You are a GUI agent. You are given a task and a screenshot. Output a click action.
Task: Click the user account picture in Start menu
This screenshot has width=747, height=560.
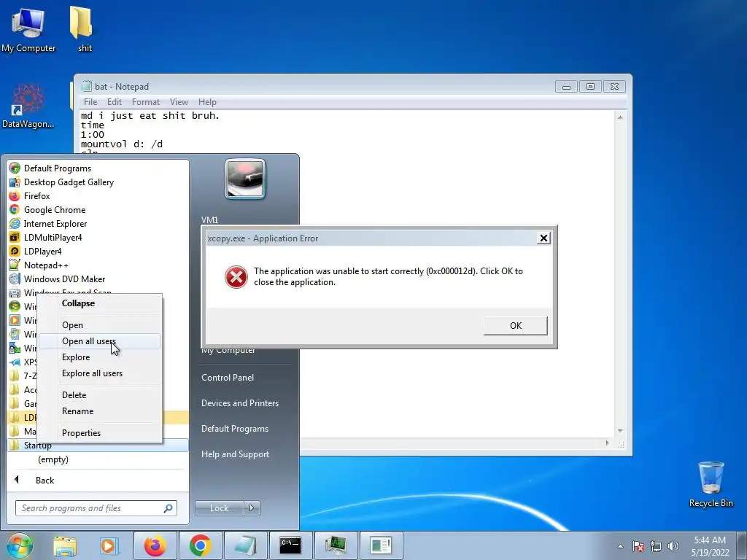coord(245,179)
